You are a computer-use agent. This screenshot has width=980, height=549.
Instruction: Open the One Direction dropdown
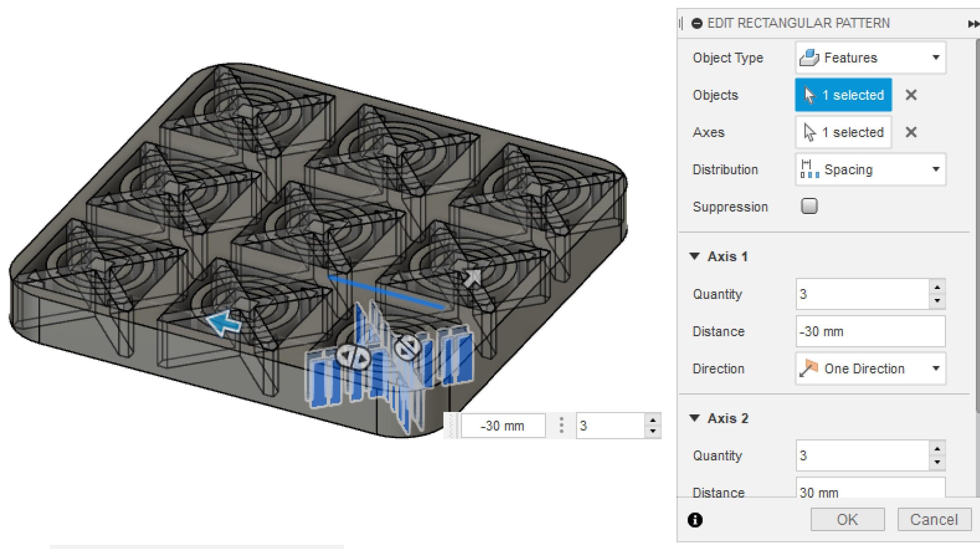click(871, 369)
